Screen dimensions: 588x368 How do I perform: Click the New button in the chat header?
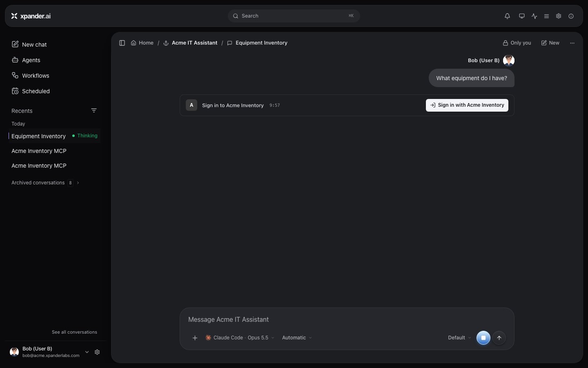click(x=550, y=43)
